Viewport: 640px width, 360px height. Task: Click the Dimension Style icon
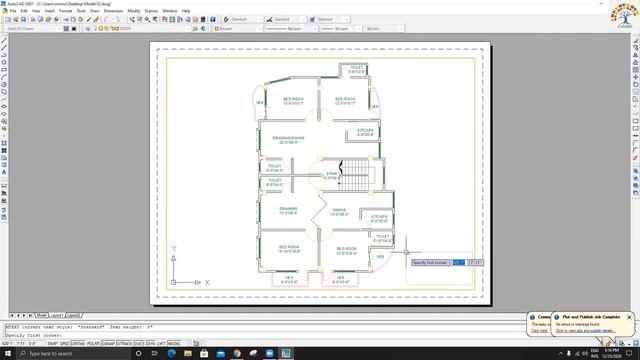click(x=269, y=20)
